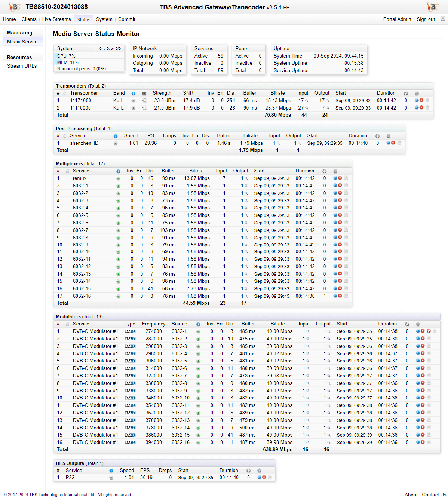This screenshot has width=448, height=499.
Task: Stop the remux multiplexer with the red icon
Action: coord(340,178)
